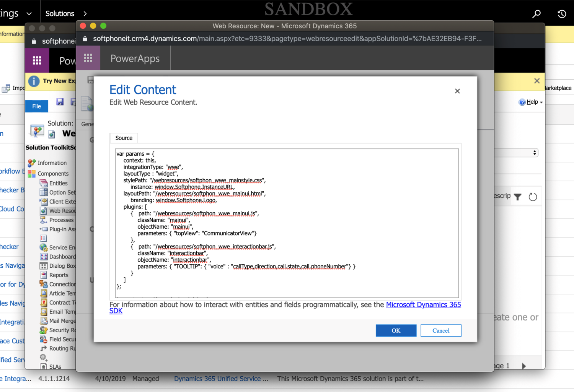574x392 pixels.
Task: Click the next page arrow icon
Action: [524, 366]
